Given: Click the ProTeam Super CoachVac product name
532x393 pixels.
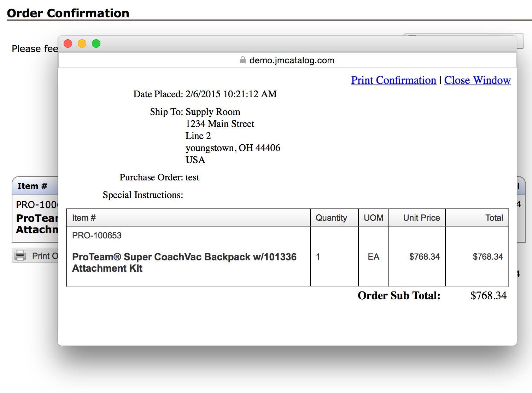Looking at the screenshot, I should click(184, 262).
